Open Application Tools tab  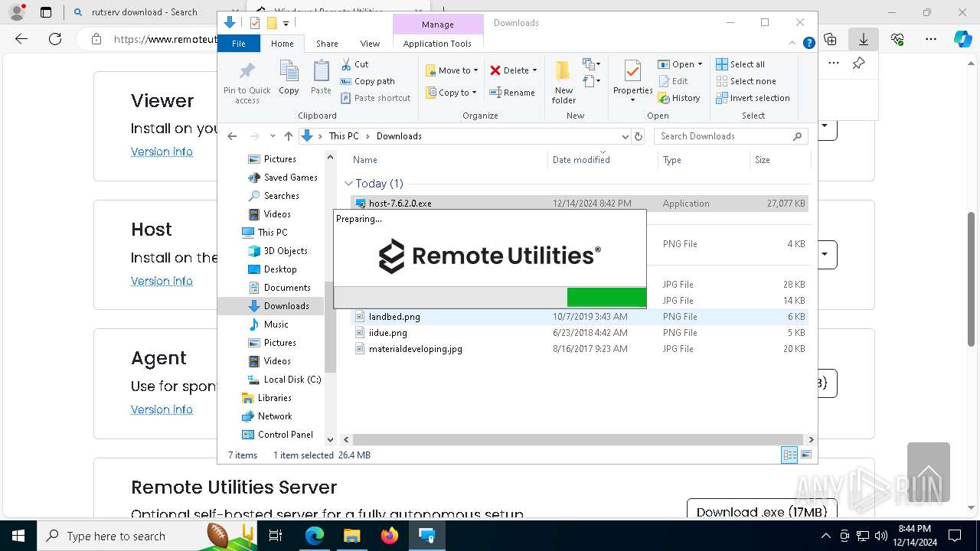437,44
